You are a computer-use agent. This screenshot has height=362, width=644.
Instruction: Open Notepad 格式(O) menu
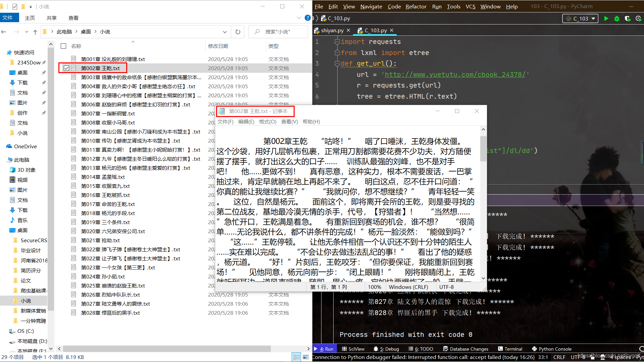pos(267,122)
